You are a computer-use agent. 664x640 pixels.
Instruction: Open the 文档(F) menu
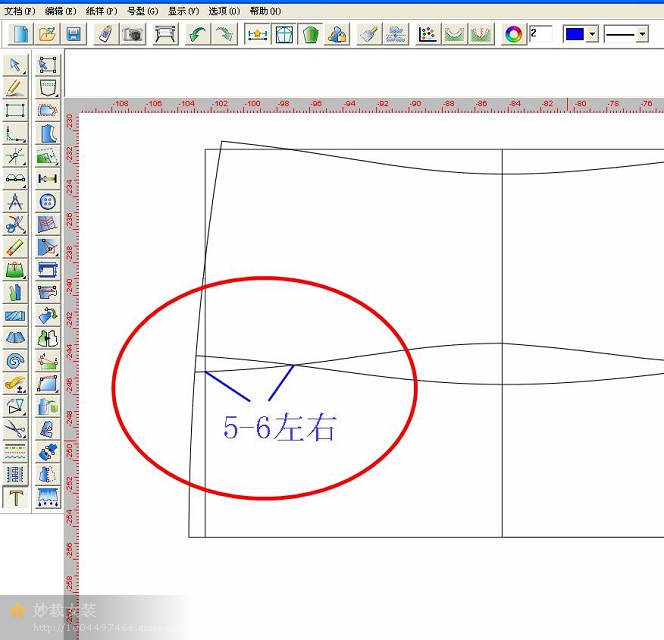20,11
